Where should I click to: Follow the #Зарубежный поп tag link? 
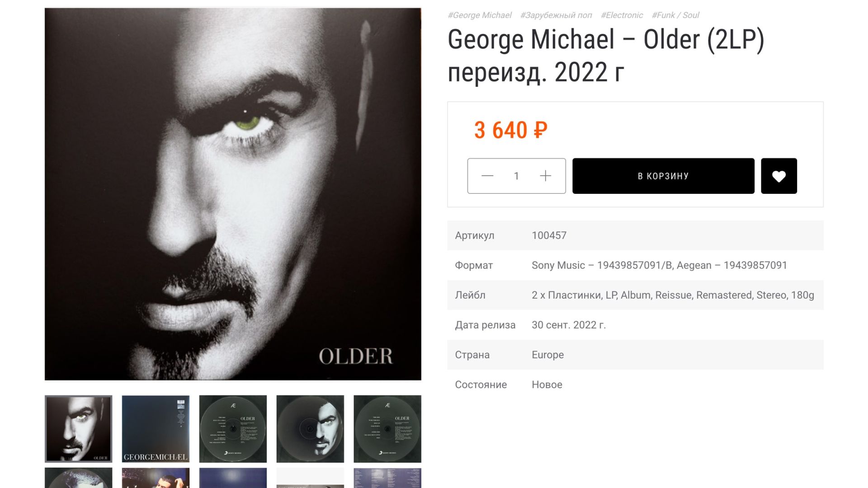click(556, 15)
